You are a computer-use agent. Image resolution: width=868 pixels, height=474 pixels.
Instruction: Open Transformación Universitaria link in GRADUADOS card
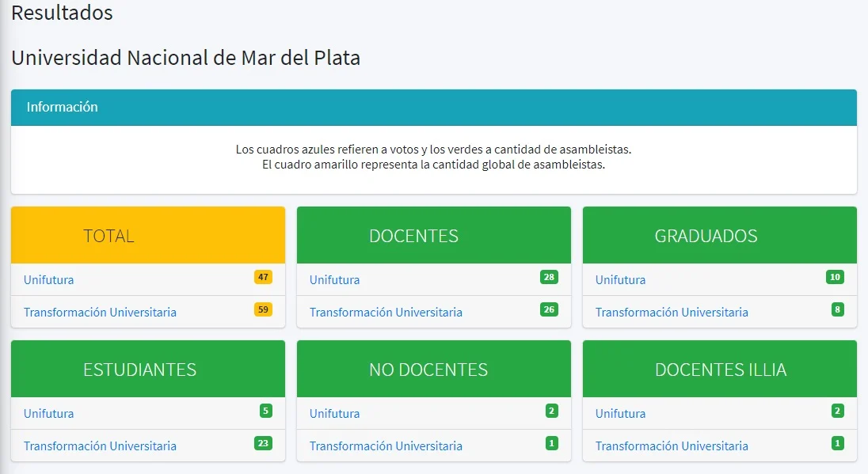672,313
